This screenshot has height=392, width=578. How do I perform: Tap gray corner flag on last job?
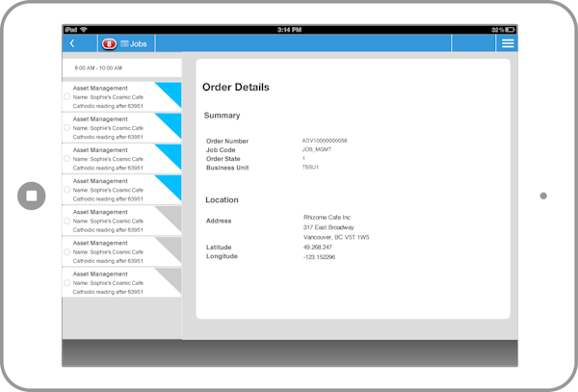tap(171, 276)
